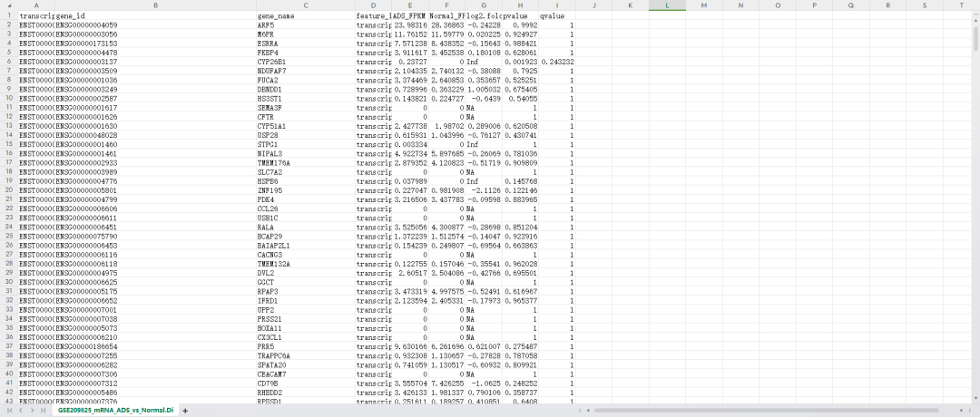The height and width of the screenshot is (417, 980).
Task: Select cell with gene name TRAPPC6A
Action: click(x=305, y=355)
